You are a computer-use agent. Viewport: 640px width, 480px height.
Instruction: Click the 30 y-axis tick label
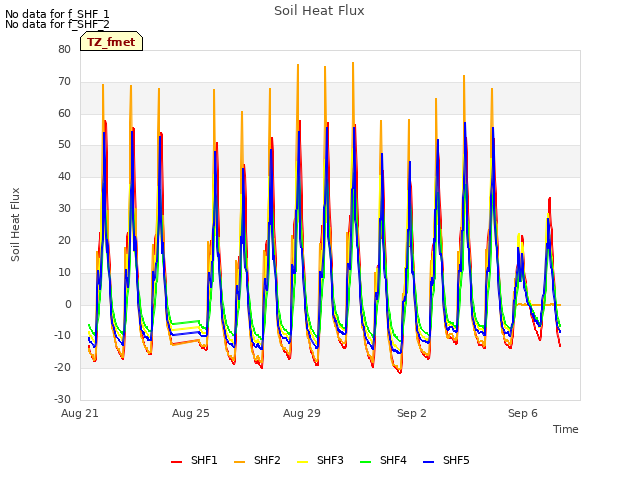point(64,208)
